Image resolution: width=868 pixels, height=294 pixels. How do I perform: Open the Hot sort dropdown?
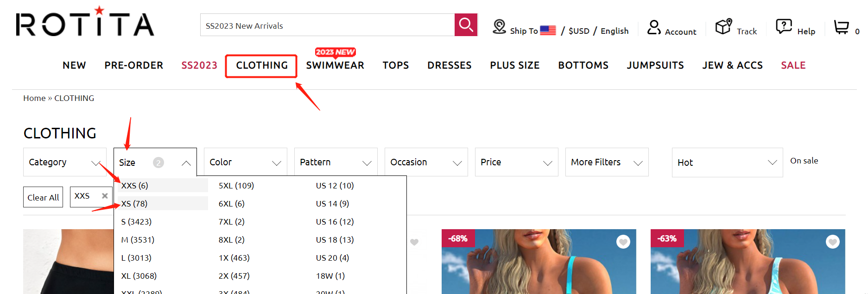pos(727,163)
